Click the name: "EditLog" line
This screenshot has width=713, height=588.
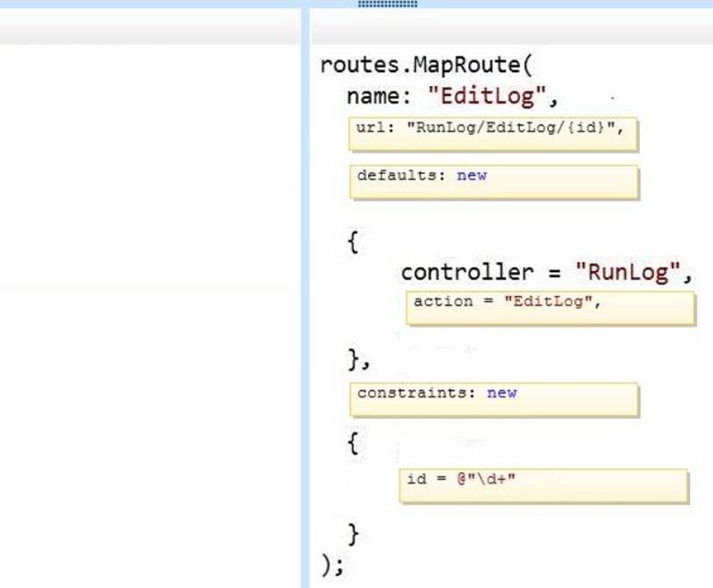[x=453, y=95]
